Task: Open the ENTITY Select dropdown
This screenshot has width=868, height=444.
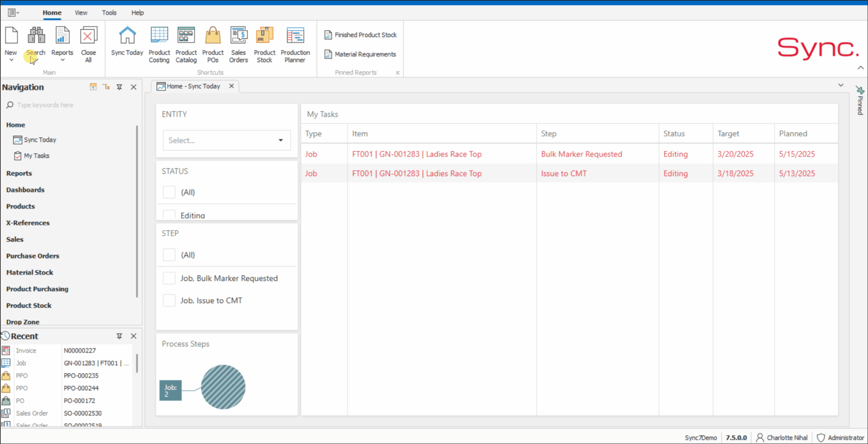Action: pos(227,140)
